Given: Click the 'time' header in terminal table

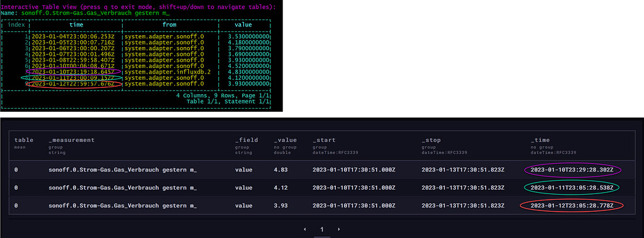Looking at the screenshot, I should (x=76, y=24).
